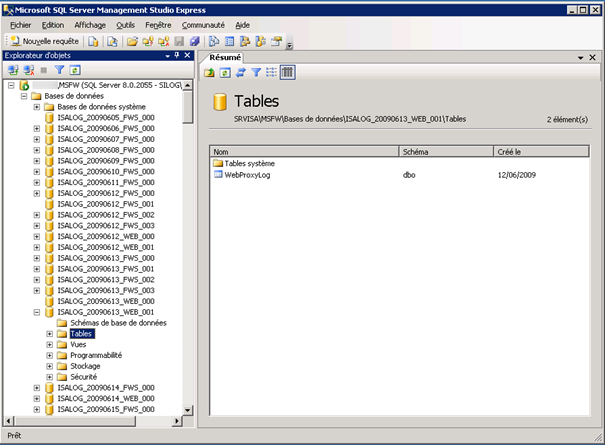Select the WebProxyLog table row
This screenshot has width=605, height=445.
coord(400,175)
